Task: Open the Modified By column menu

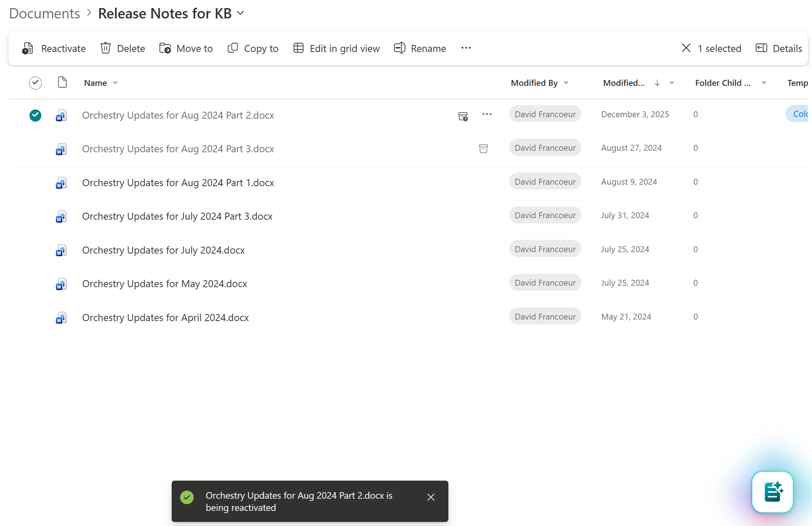Action: pyautogui.click(x=566, y=83)
